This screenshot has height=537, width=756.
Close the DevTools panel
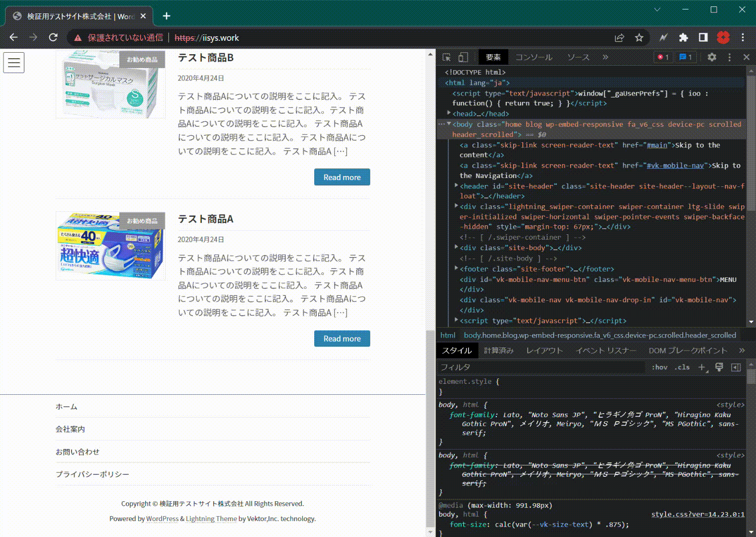[747, 57]
